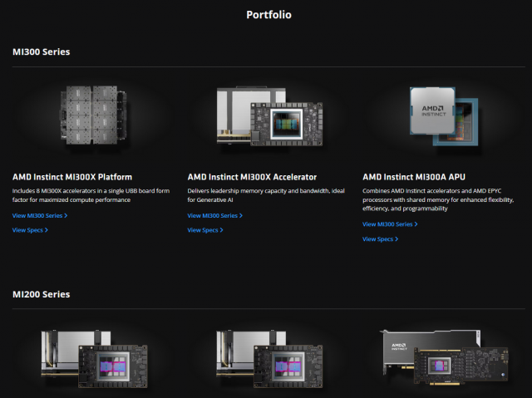Click the 'Includes 8 MI300X accelerators' description
The width and height of the screenshot is (532, 398).
pyautogui.click(x=91, y=195)
